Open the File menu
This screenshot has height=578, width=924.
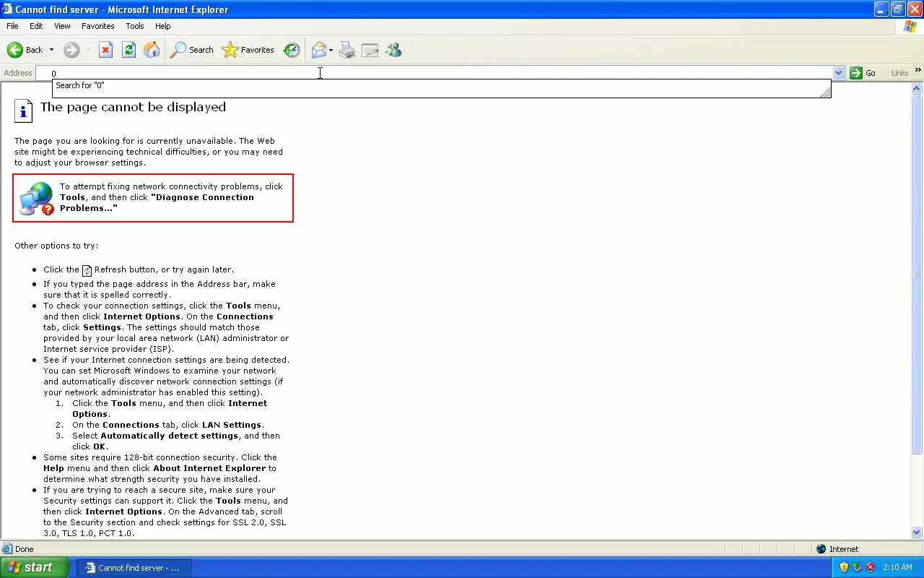pos(12,26)
